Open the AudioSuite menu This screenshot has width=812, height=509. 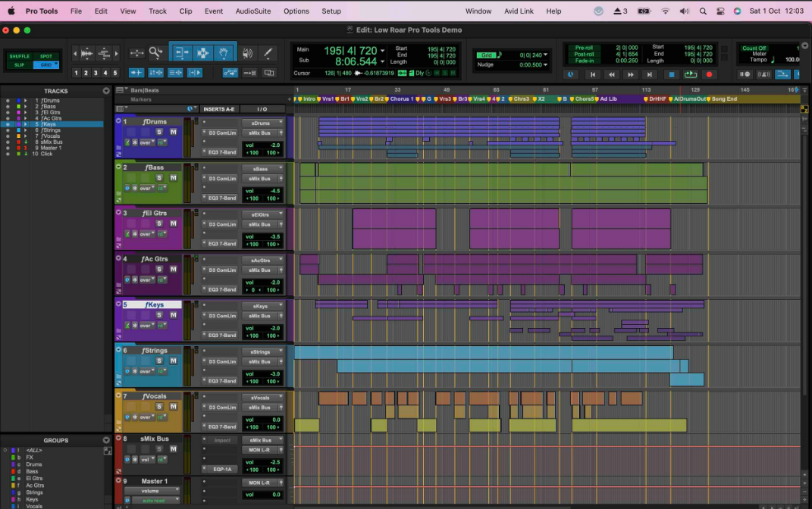[x=252, y=11]
